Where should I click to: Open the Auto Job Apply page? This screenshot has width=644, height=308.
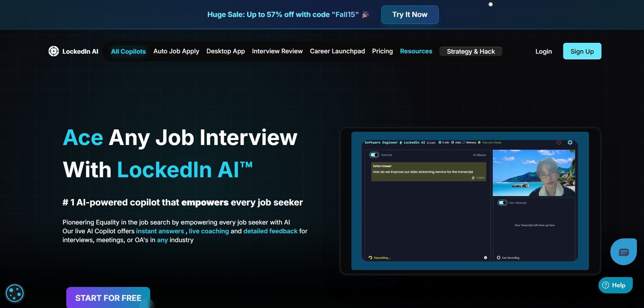(x=176, y=51)
